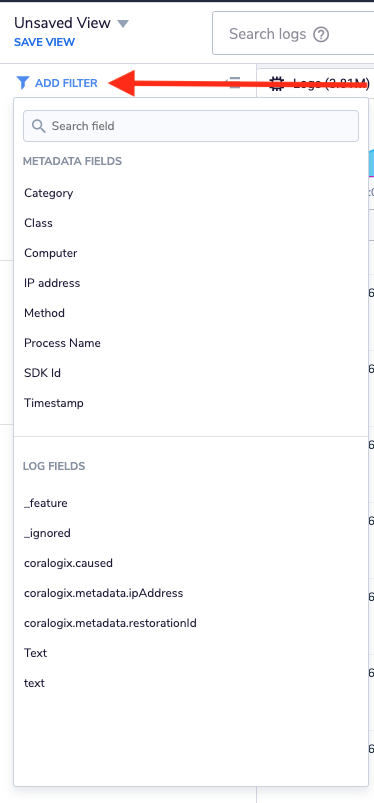374x803 pixels.
Task: Collapse the sidebar with the panel icon
Action: [234, 82]
